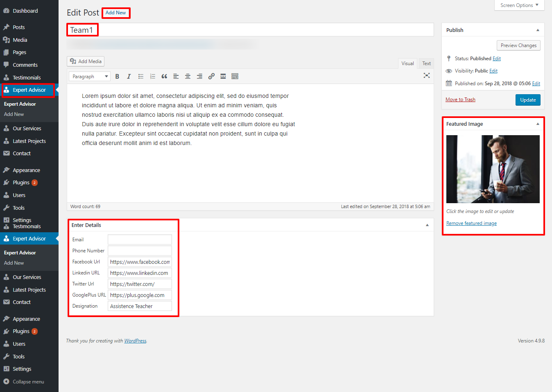The width and height of the screenshot is (552, 392).
Task: Insert a numbered list
Action: coord(153,77)
